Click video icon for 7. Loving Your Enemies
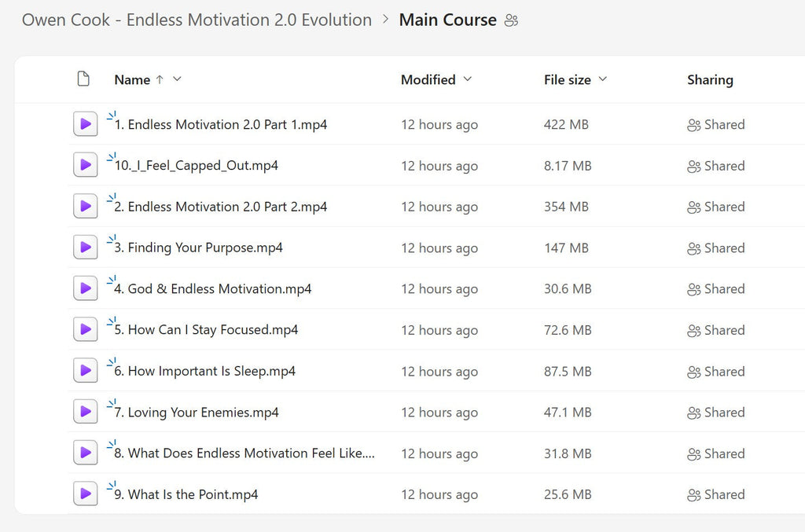Image resolution: width=805 pixels, height=532 pixels. (85, 412)
